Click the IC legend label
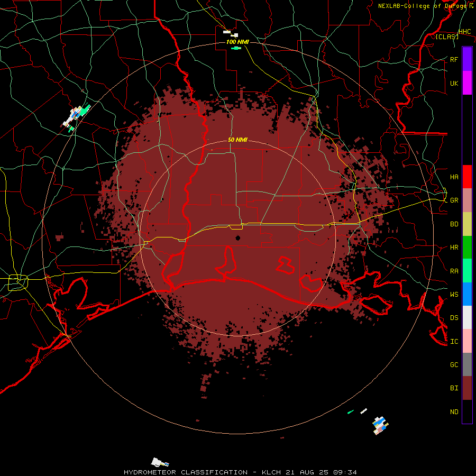 pos(454,342)
